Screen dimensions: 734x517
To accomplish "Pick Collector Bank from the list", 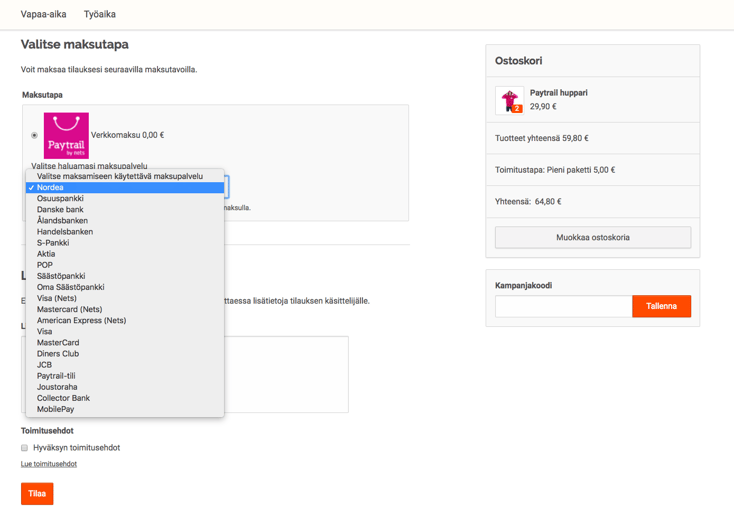I will click(x=125, y=398).
